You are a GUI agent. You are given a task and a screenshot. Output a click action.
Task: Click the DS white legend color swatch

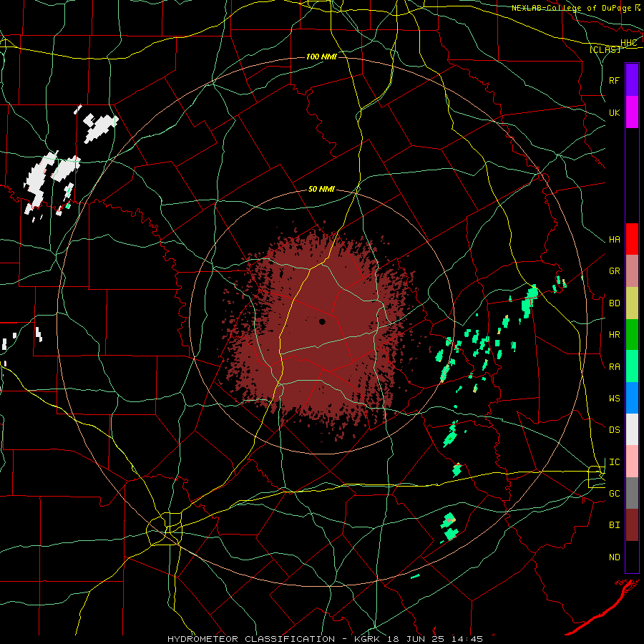[632, 429]
